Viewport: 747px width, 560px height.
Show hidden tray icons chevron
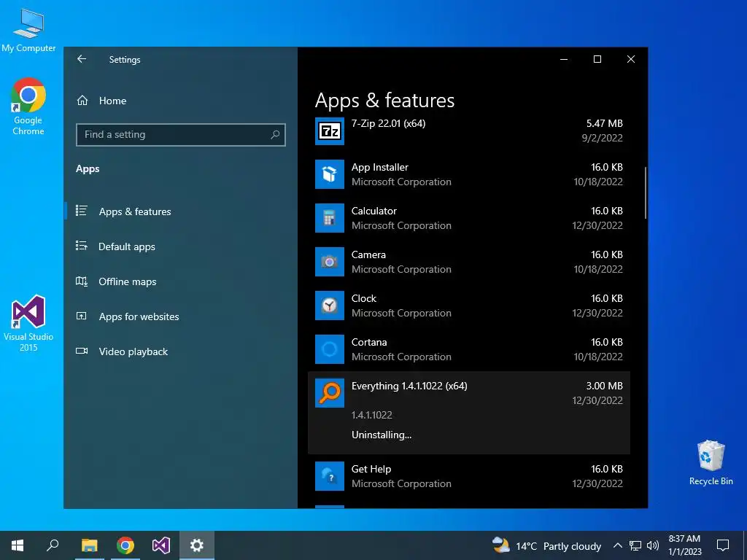(x=617, y=545)
